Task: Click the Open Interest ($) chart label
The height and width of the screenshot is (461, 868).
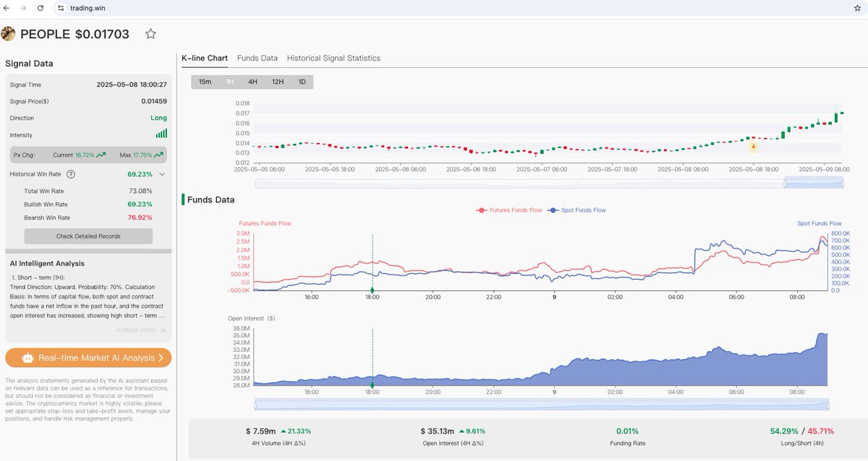Action: click(x=252, y=318)
